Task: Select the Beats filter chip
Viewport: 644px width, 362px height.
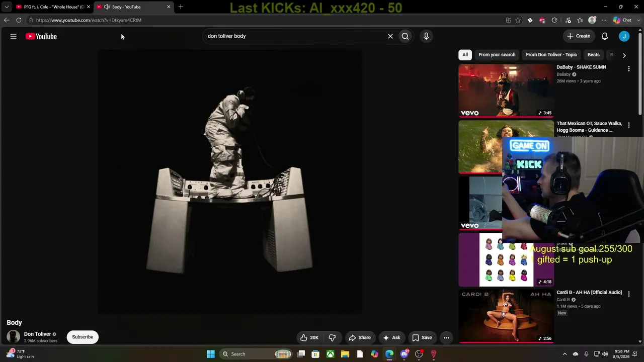Action: pos(594,55)
